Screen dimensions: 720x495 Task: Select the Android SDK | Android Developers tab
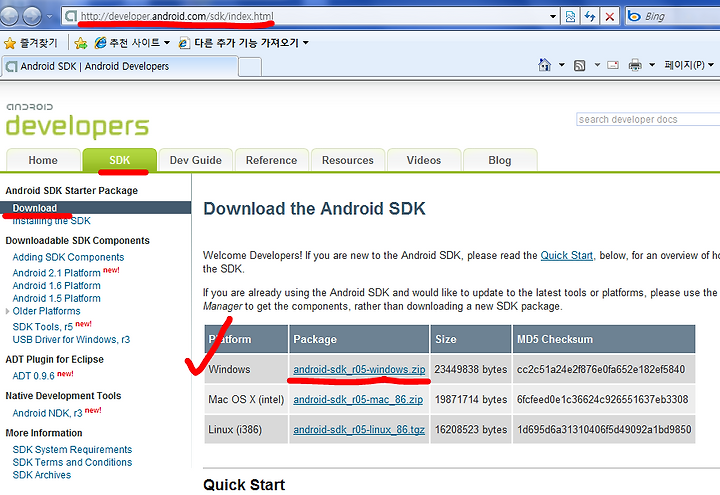(120, 67)
